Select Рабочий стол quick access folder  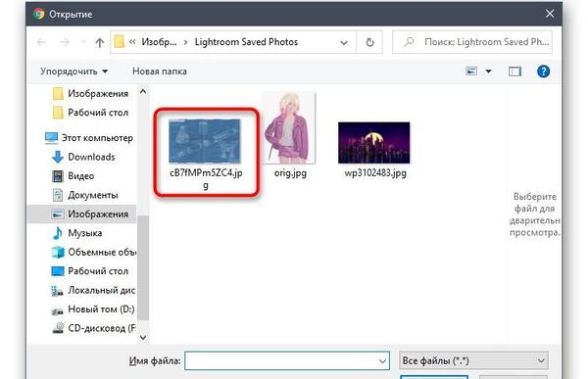tap(91, 113)
